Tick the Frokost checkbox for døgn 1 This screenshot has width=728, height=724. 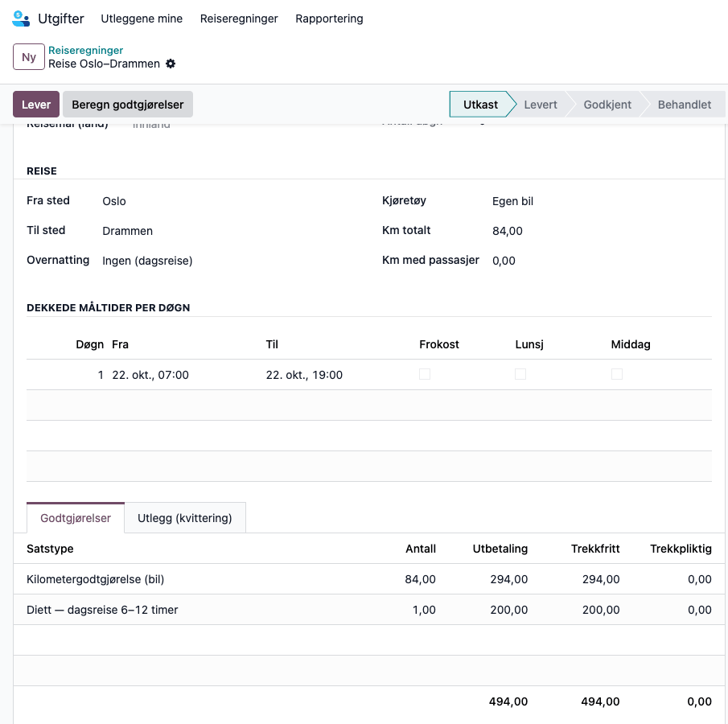425,374
